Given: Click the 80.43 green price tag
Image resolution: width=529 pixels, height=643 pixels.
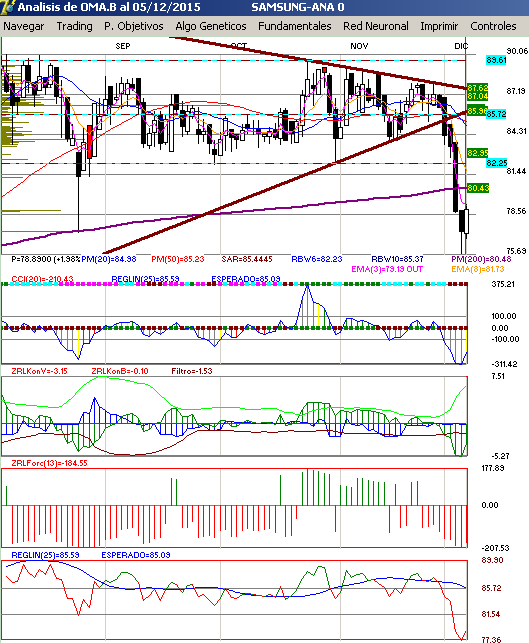Looking at the screenshot, I should tap(478, 188).
